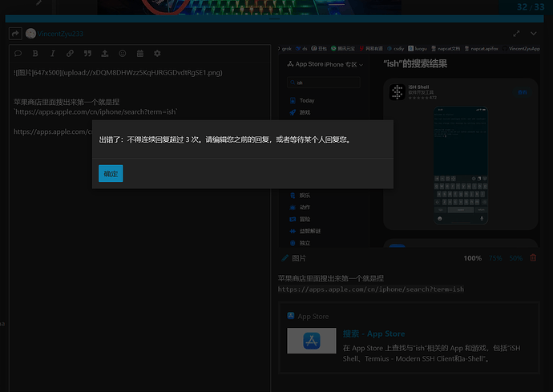553x392 pixels.
Task: Click the upload icon in composer toolbar
Action: coord(105,53)
